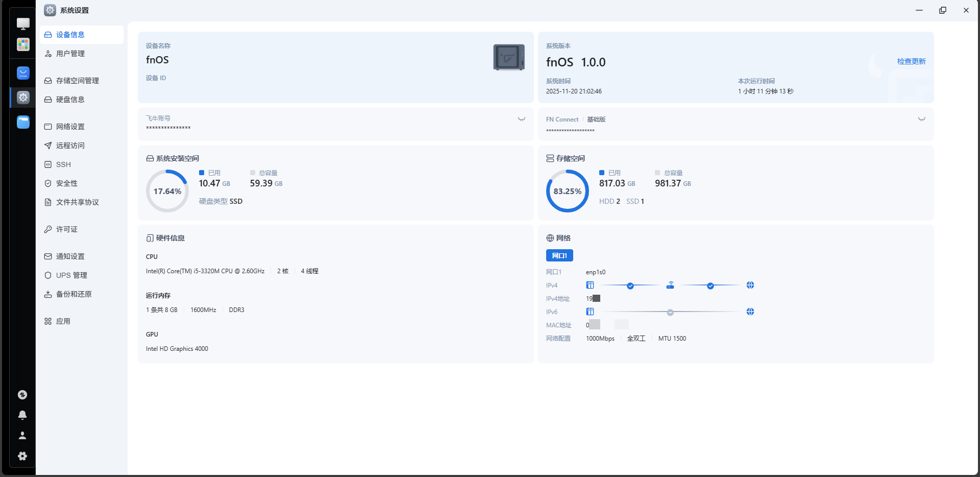Click the total capacity 59.39 GB
This screenshot has height=477, width=980.
266,183
